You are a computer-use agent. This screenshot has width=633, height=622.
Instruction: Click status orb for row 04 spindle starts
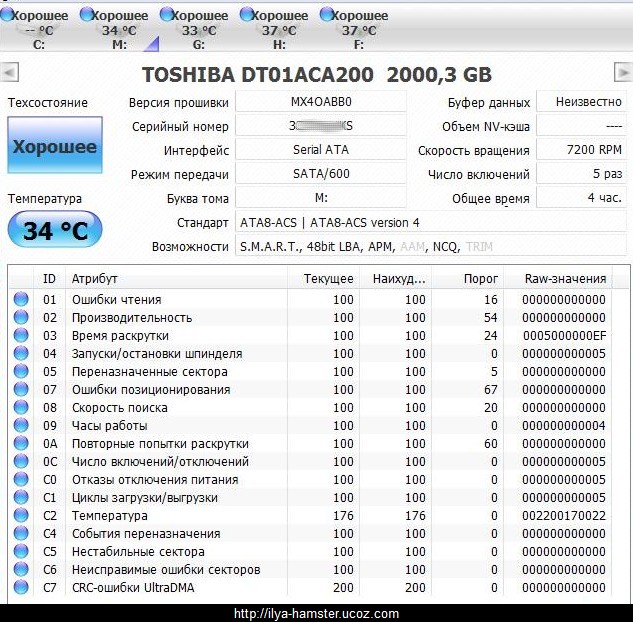[21, 353]
